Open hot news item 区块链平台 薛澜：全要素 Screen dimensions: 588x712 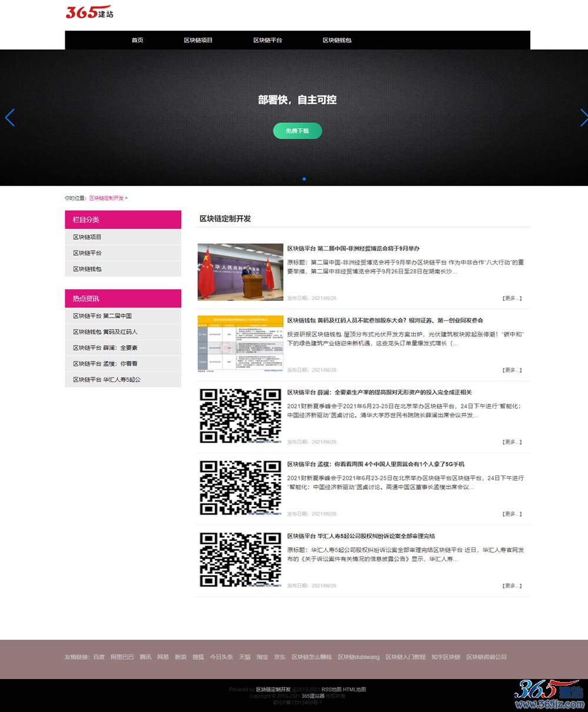pos(105,347)
